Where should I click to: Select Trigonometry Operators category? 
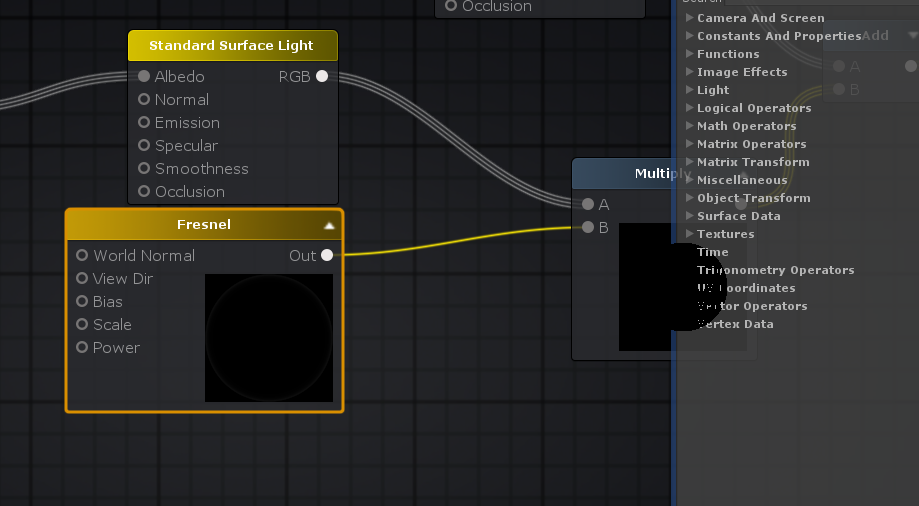coord(775,270)
